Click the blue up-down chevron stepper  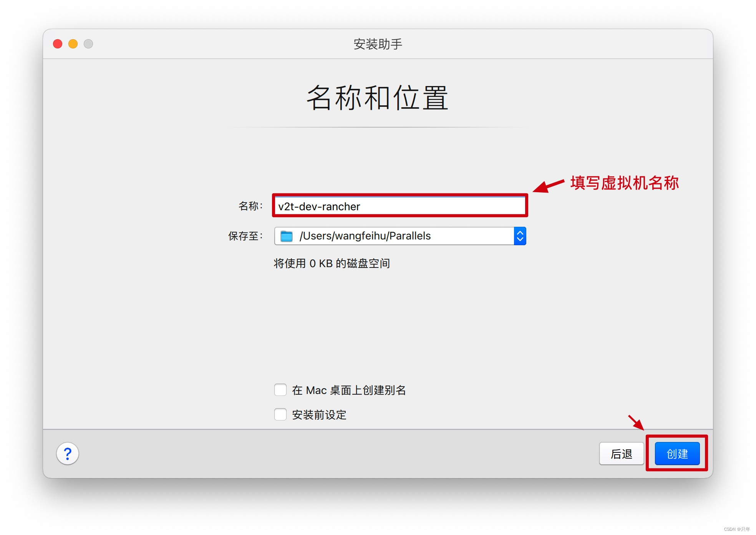click(520, 236)
